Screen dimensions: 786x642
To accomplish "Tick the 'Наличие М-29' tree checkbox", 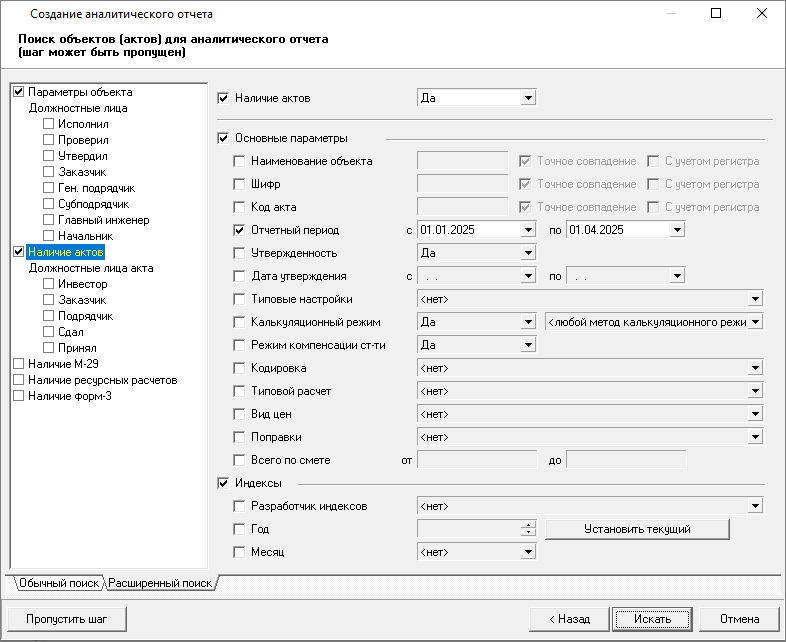I will pyautogui.click(x=18, y=364).
